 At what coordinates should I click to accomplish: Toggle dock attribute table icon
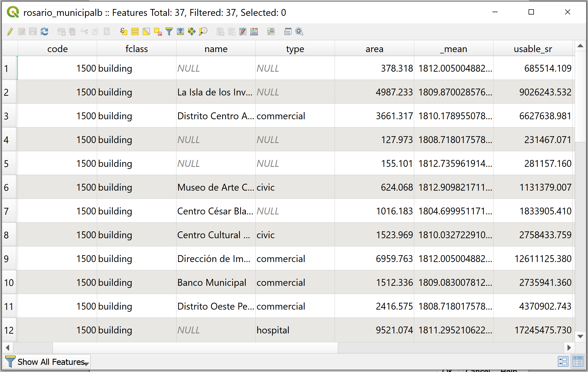(288, 32)
